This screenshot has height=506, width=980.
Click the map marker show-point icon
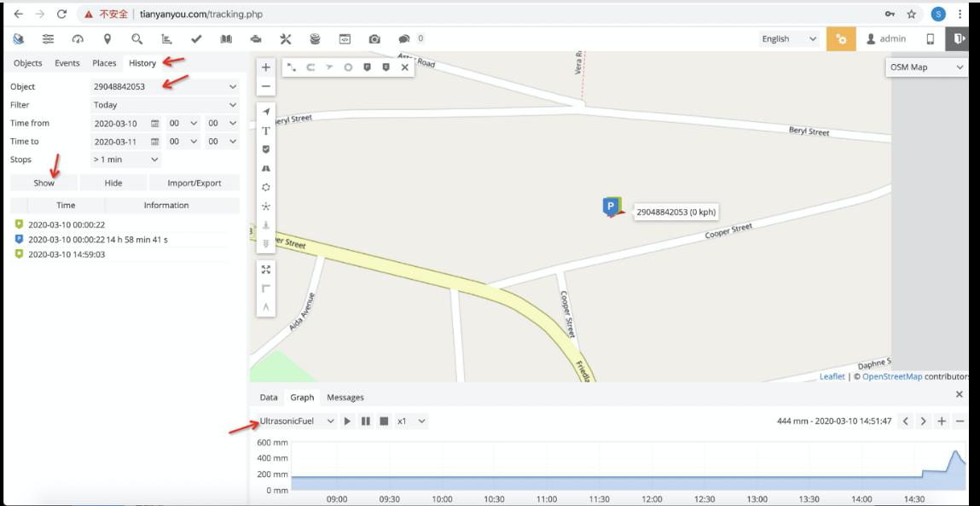coord(107,39)
